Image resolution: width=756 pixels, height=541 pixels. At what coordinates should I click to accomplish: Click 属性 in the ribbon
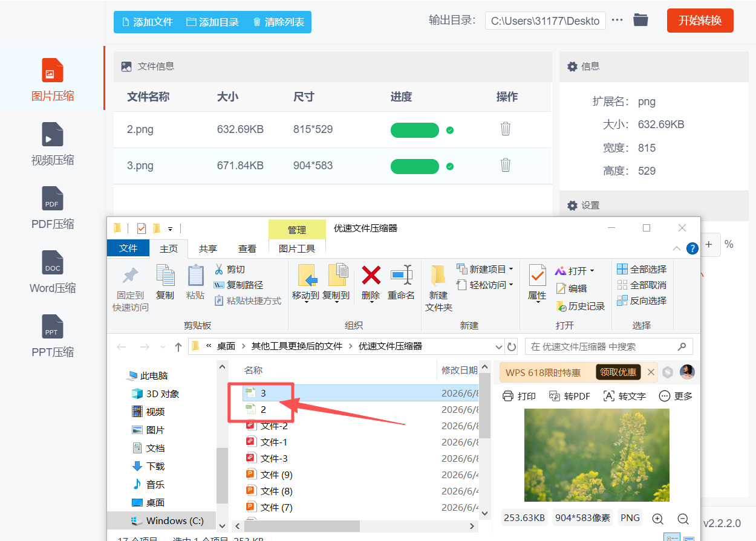tap(537, 282)
